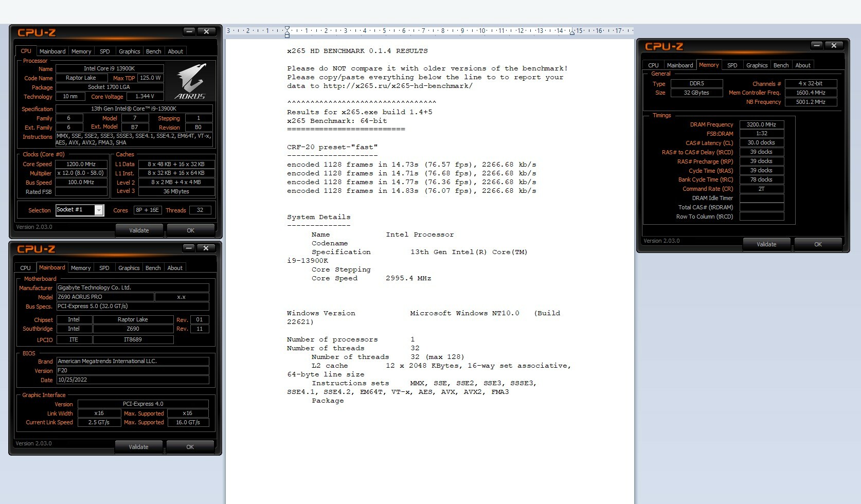Click the Mem Controller Freq. 1600.4 MHz value

pos(811,93)
